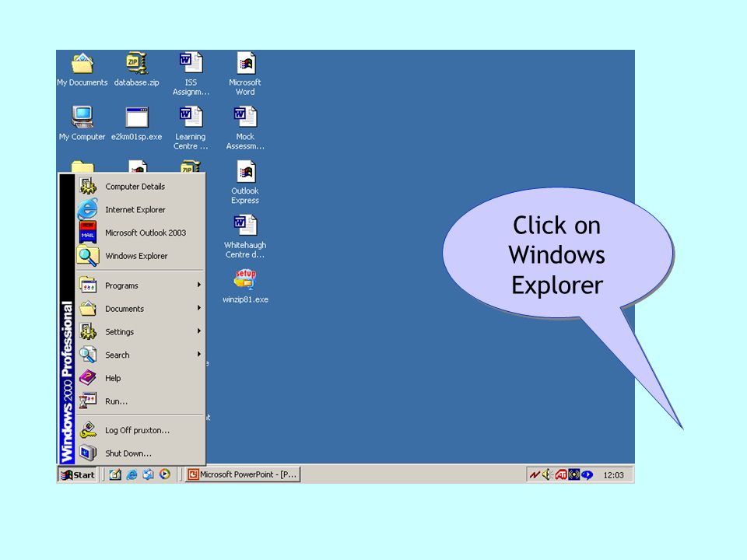Select the My Computer desktop icon

(82, 124)
